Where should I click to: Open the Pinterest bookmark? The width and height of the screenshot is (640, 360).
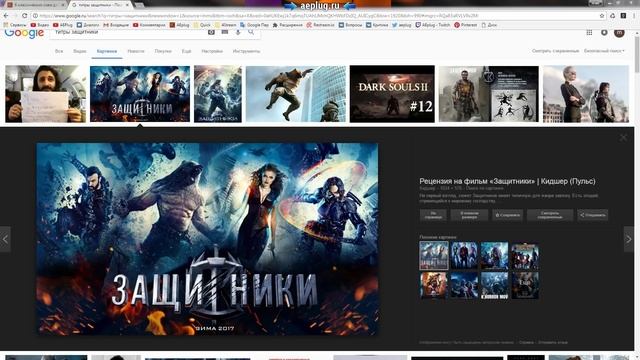pos(465,25)
